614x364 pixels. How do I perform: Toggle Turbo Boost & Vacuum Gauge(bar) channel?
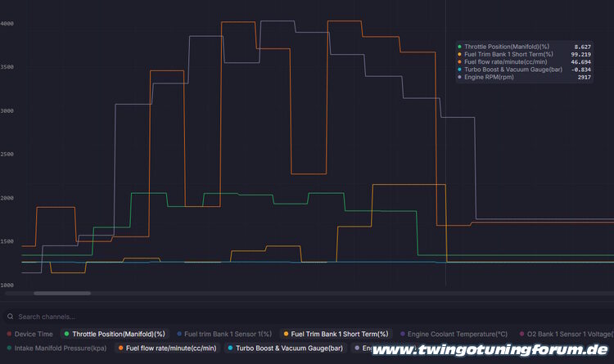286,348
